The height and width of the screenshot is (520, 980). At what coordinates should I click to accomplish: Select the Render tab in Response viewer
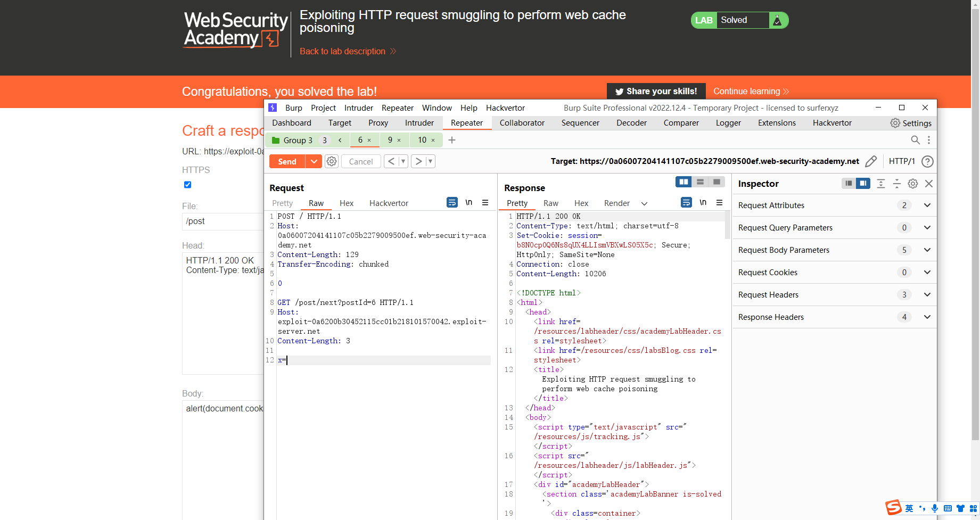[x=616, y=203]
